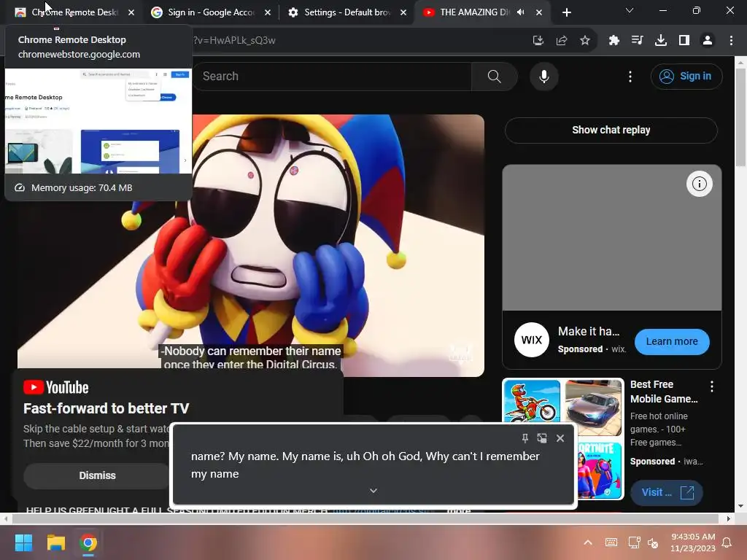Expand live caption with down chevron

point(373,491)
